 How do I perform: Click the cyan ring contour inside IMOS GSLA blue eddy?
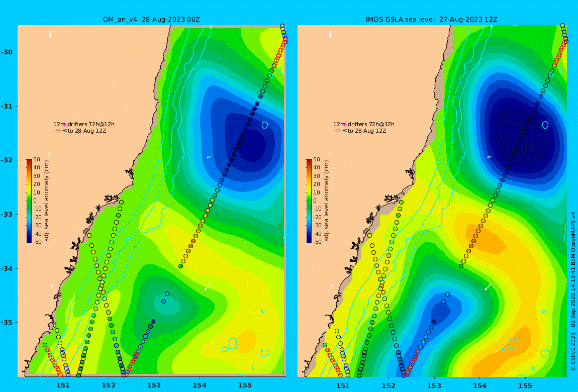(x=545, y=125)
